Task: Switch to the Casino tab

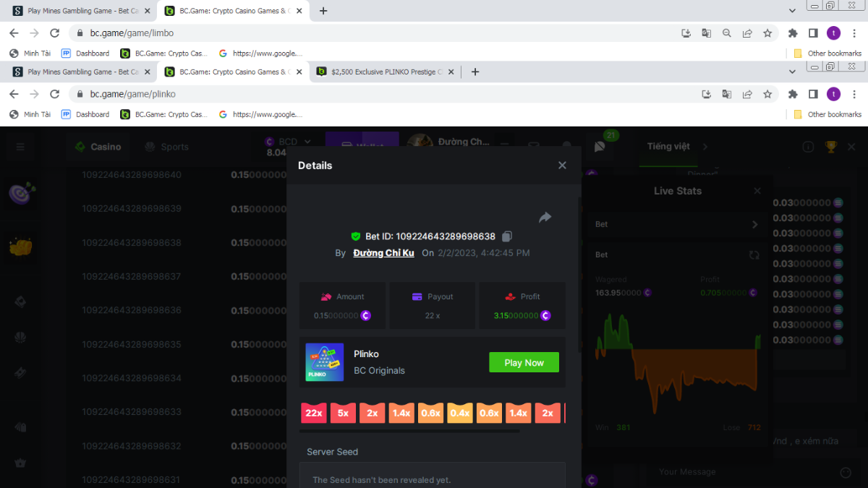Action: [x=98, y=147]
